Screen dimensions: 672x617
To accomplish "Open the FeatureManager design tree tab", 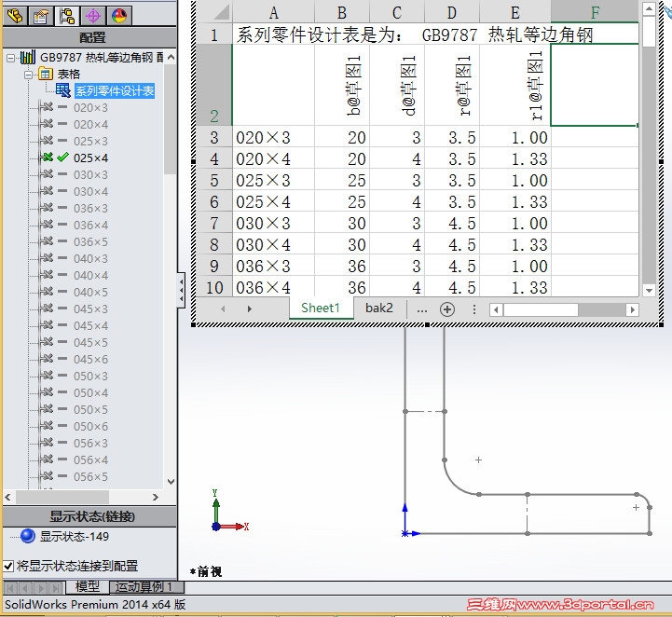I will [15, 16].
